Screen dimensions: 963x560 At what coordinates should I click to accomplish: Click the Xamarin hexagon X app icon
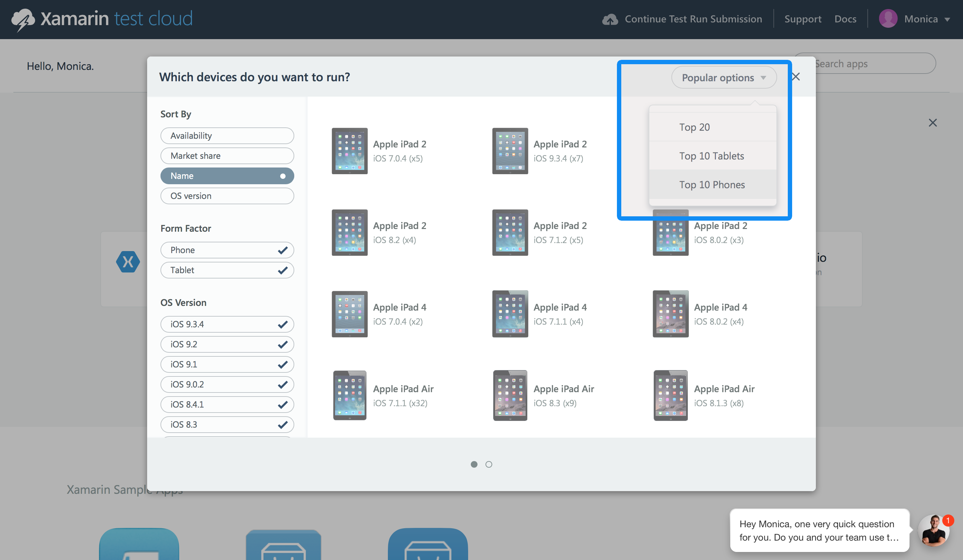point(128,262)
